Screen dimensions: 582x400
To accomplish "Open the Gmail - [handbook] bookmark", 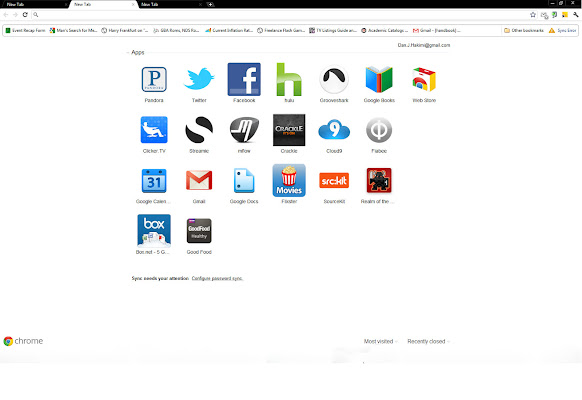I will (x=436, y=30).
